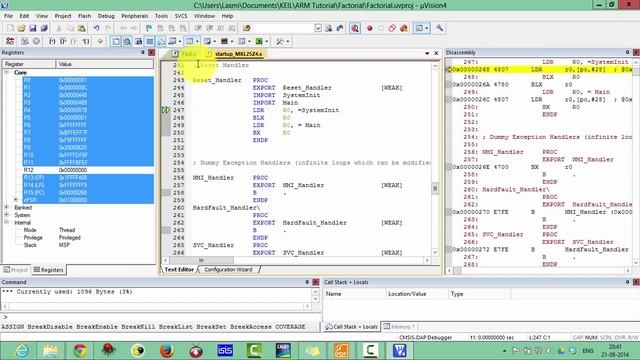This screenshot has width=640, height=360.
Task: Click the Toolbox icon in debug toolbar
Action: point(280,41)
